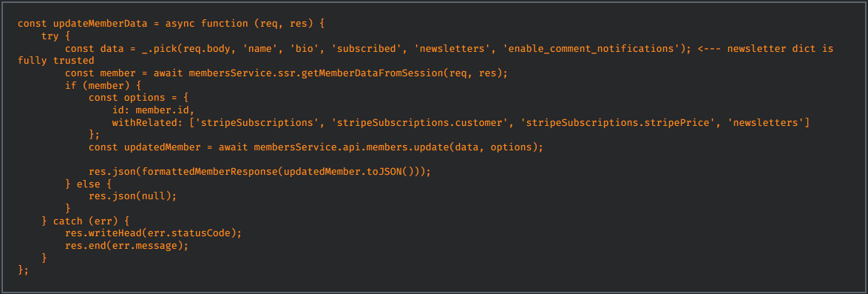Click the res.end(err.message) line
Screen dimensions: 868x294
(127, 244)
